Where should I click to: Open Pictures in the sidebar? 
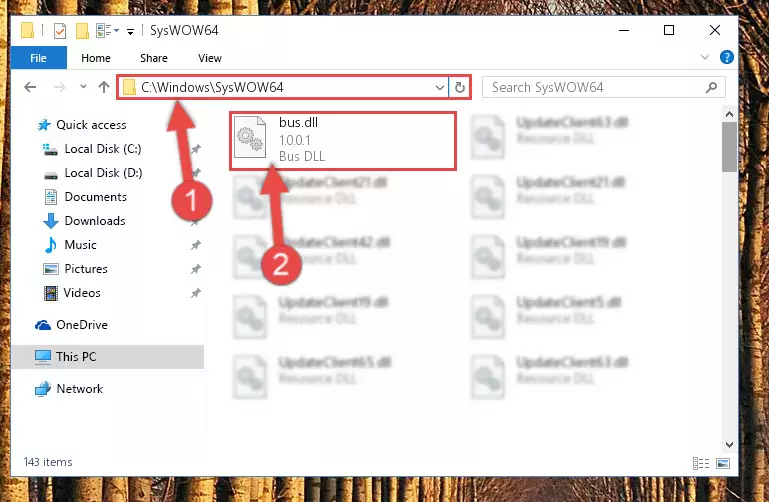coord(86,269)
